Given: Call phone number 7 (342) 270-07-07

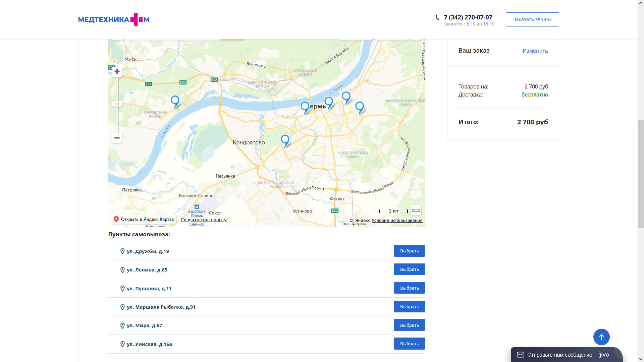Looking at the screenshot, I should pos(468,17).
